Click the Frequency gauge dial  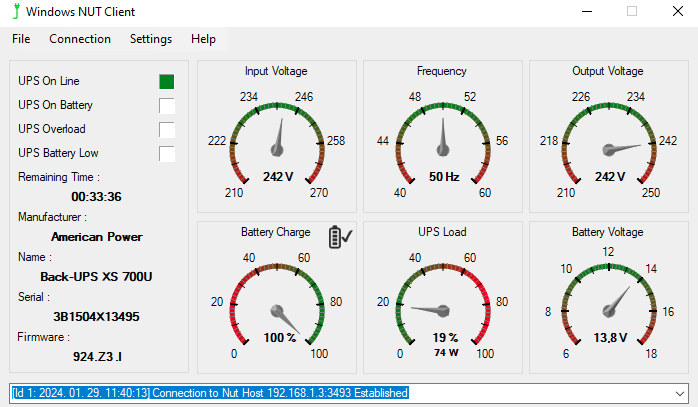pos(443,143)
